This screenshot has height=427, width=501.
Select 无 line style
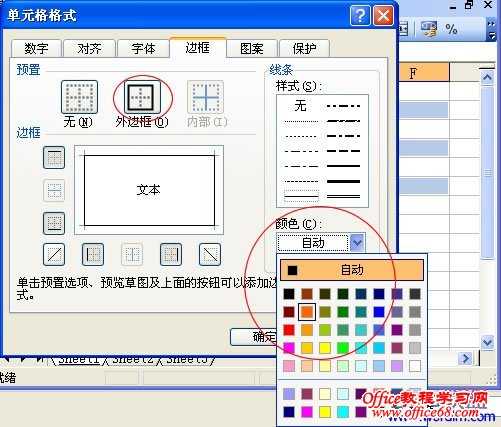click(x=300, y=106)
